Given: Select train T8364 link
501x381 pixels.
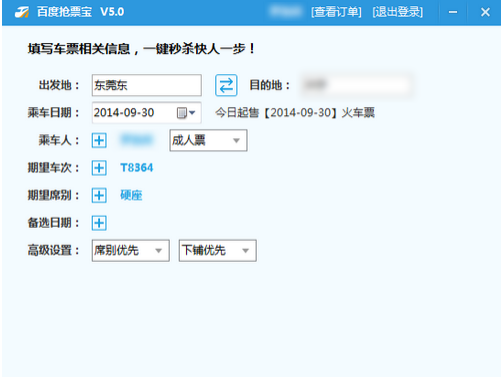Looking at the screenshot, I should coord(137,168).
